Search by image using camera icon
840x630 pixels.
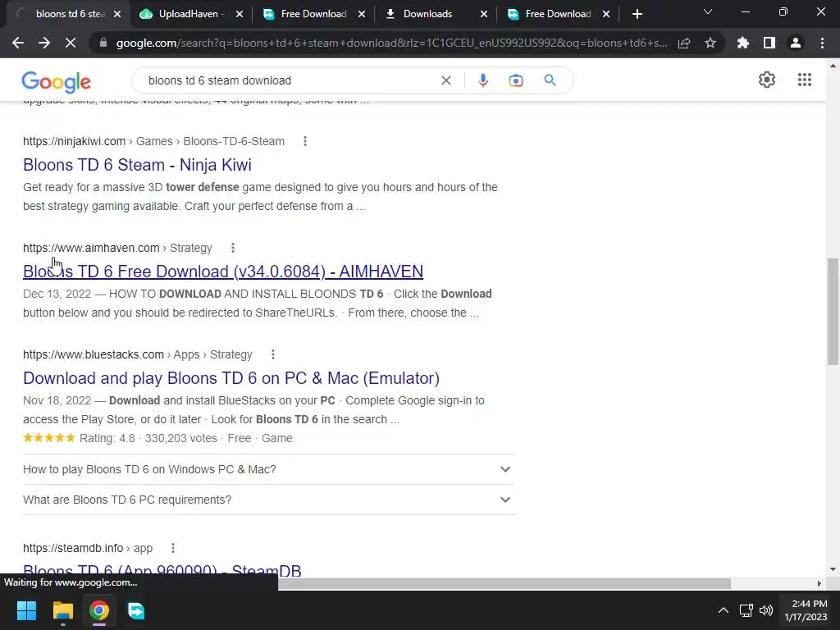coord(516,80)
